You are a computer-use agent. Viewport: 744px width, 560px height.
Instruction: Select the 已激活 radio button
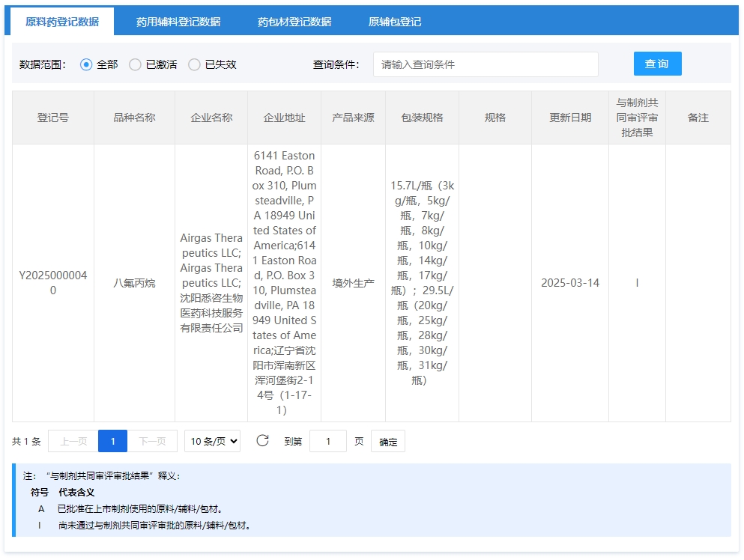pos(136,64)
